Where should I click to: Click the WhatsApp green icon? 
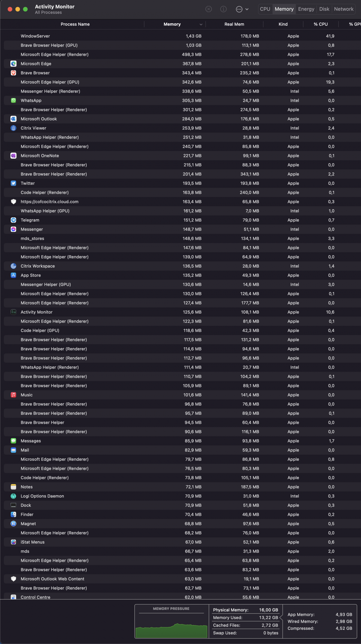coord(13,100)
